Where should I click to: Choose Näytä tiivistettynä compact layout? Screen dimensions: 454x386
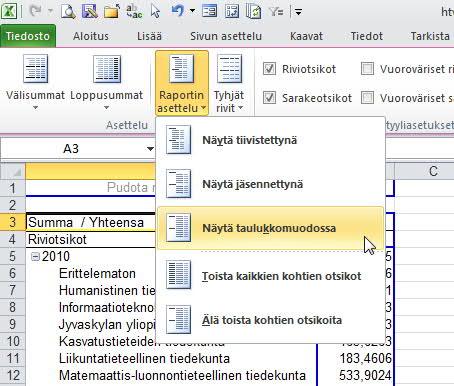click(x=270, y=140)
